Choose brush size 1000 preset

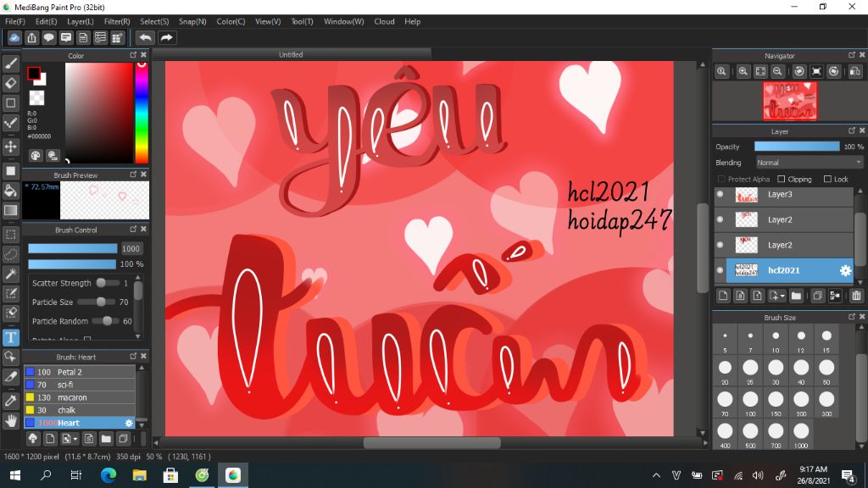click(x=801, y=434)
